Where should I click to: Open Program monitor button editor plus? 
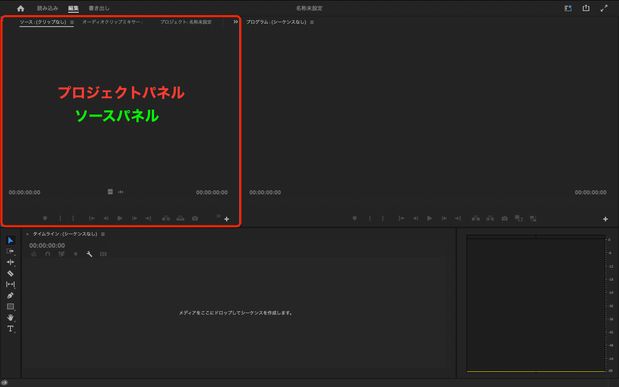click(605, 219)
